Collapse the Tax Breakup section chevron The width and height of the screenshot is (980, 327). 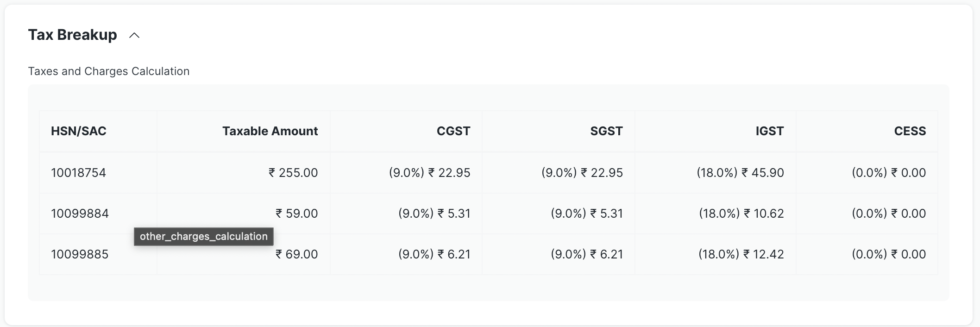pos(134,35)
